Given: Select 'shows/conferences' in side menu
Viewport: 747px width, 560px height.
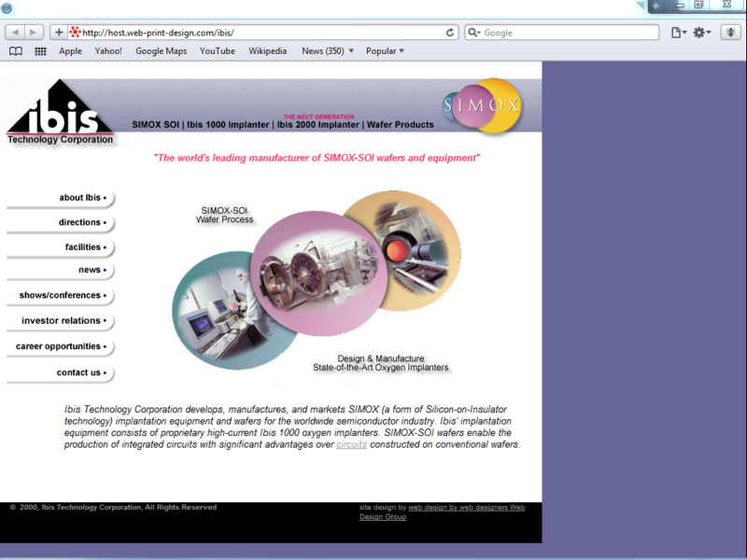Looking at the screenshot, I should [x=60, y=295].
